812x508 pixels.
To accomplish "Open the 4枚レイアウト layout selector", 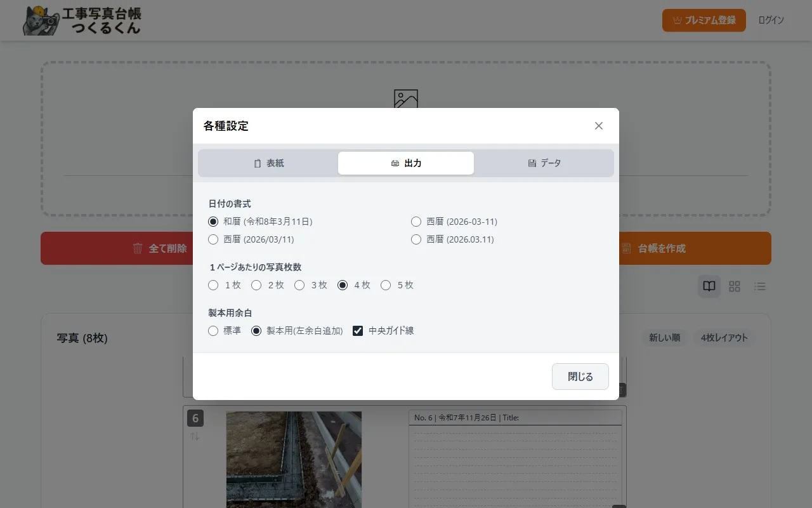I will [724, 338].
